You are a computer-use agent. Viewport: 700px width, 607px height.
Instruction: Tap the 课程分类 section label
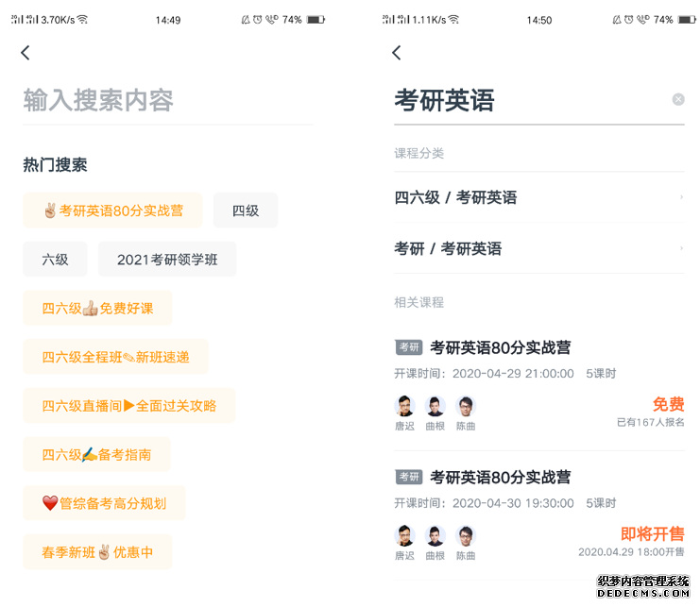click(x=418, y=154)
